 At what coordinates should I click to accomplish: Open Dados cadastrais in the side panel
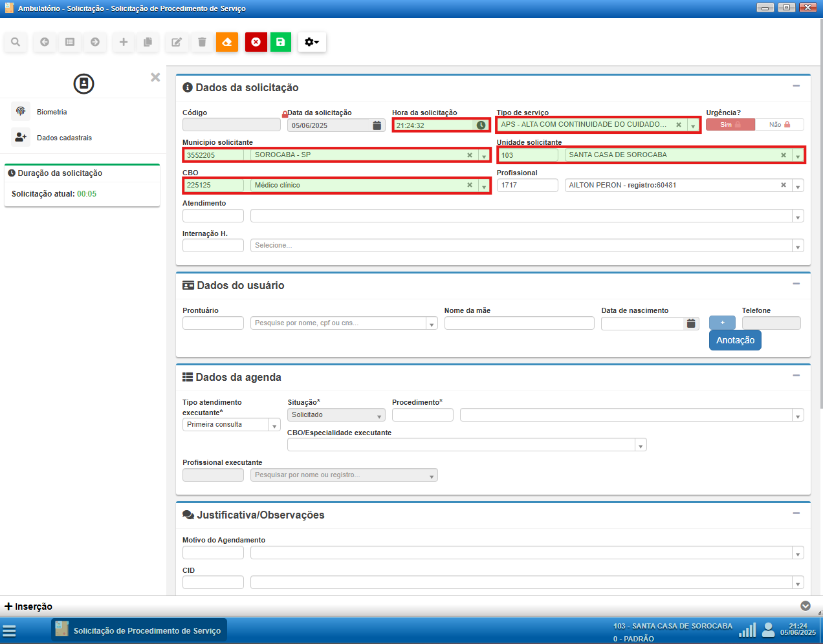coord(64,138)
